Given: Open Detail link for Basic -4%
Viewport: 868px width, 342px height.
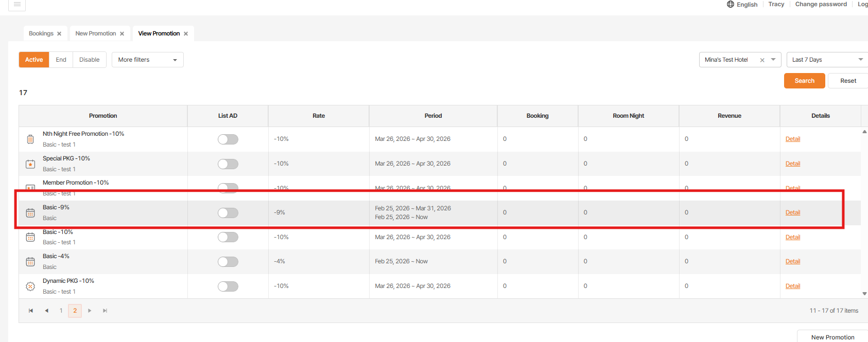Looking at the screenshot, I should 792,261.
